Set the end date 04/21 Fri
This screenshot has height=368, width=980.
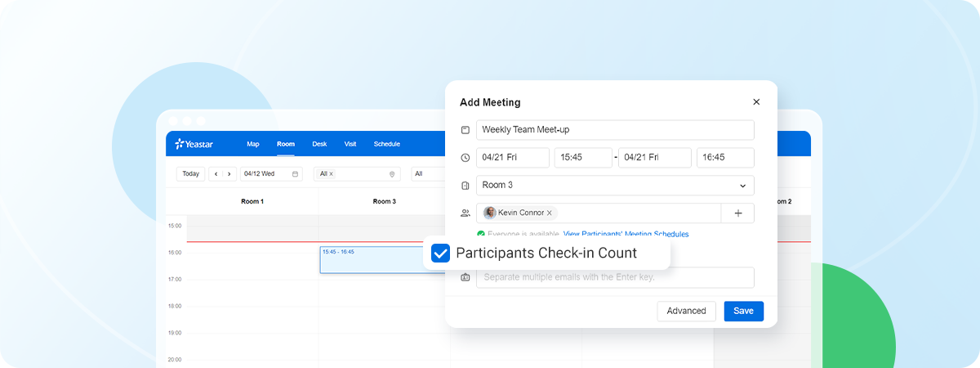655,158
